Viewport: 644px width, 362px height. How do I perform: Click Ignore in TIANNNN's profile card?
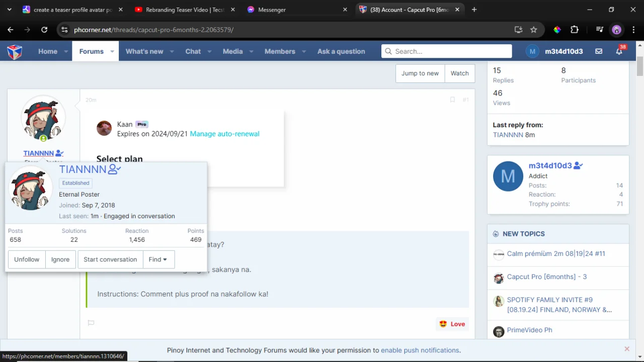[60, 259]
